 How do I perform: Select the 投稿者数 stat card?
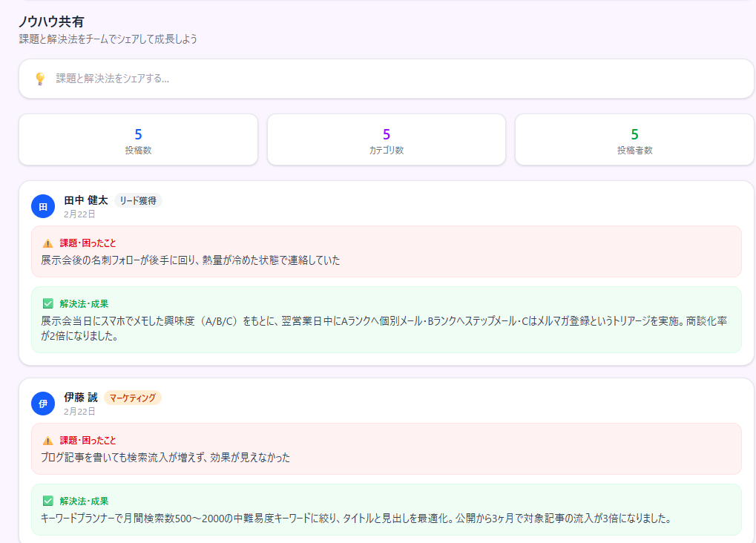pyautogui.click(x=634, y=139)
